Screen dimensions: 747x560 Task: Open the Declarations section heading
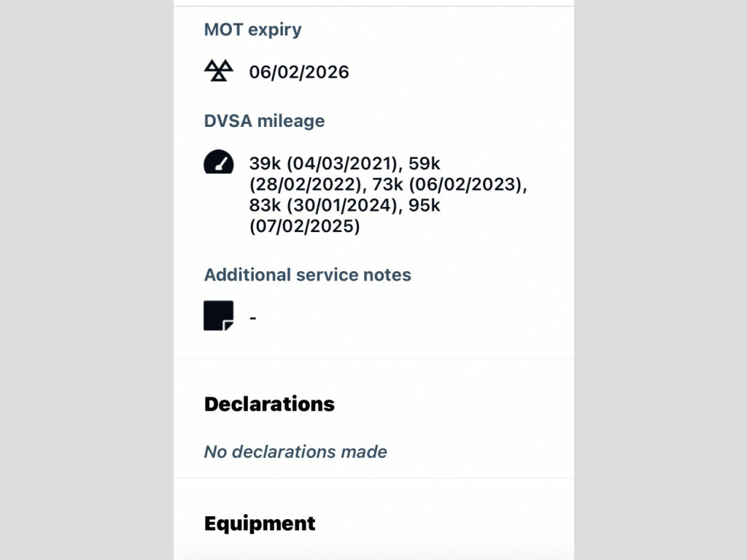coord(269,404)
